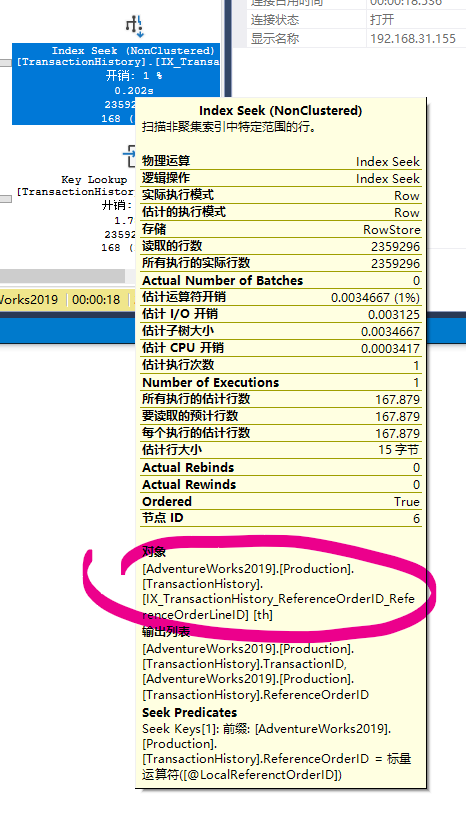Click the 192.168.31.155 display name value
The image size is (466, 814).
click(413, 39)
